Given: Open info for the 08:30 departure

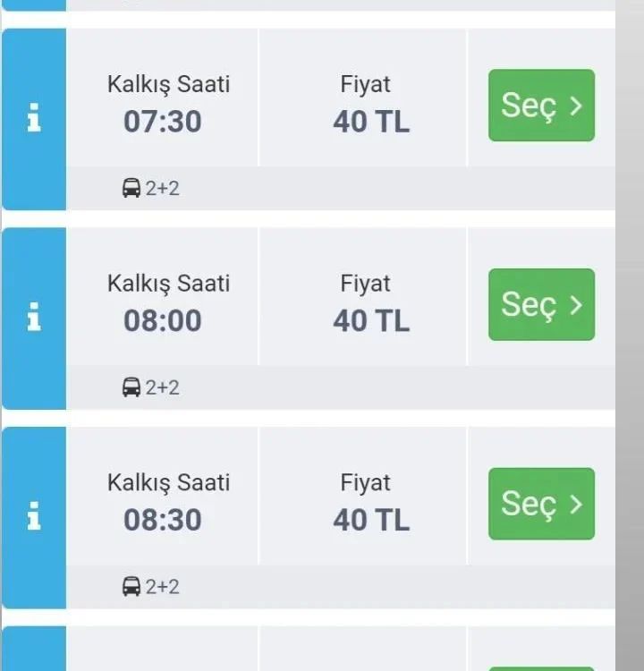Looking at the screenshot, I should click(34, 517).
